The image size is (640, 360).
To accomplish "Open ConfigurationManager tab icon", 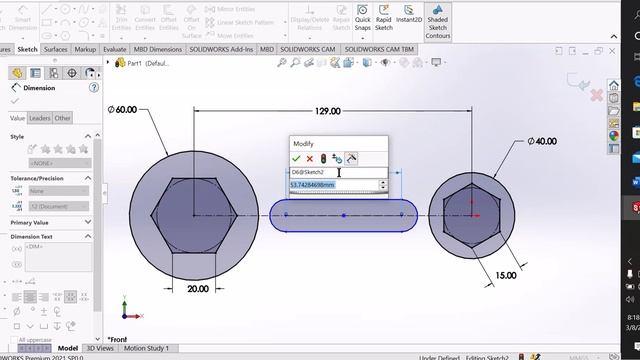I will (53, 73).
